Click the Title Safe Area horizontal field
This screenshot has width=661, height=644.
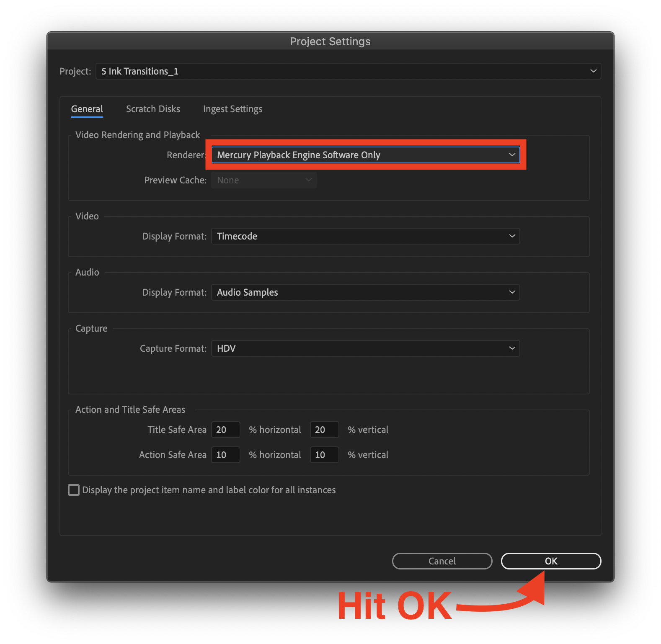point(225,430)
